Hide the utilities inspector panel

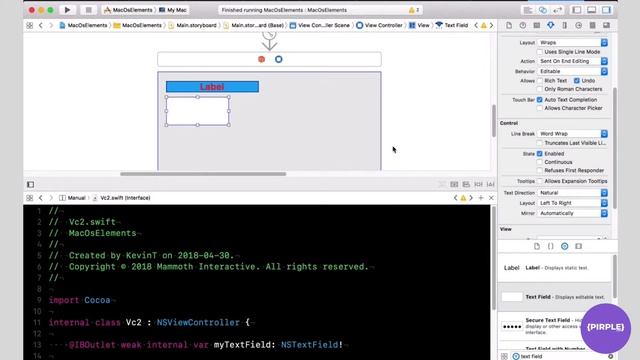[607, 10]
